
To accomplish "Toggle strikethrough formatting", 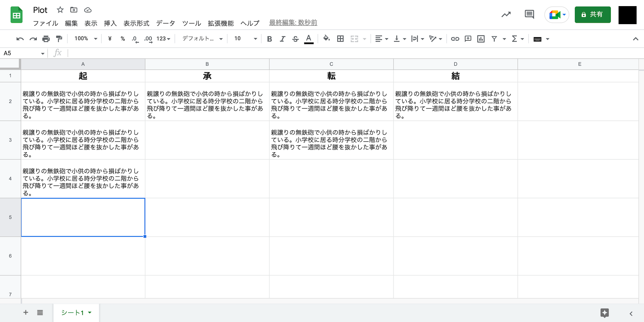I will coord(295,39).
